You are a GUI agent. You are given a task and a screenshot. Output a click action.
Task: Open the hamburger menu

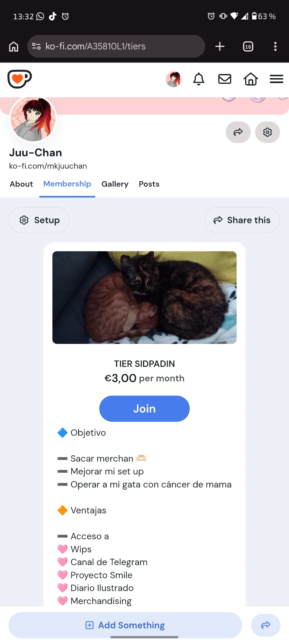pos(276,79)
